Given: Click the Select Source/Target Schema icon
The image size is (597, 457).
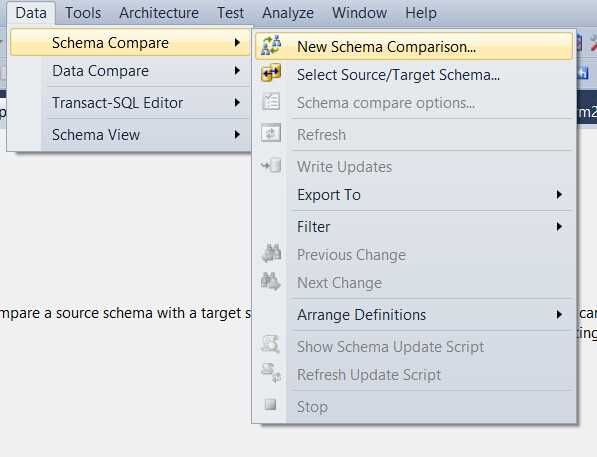Looking at the screenshot, I should tap(271, 73).
